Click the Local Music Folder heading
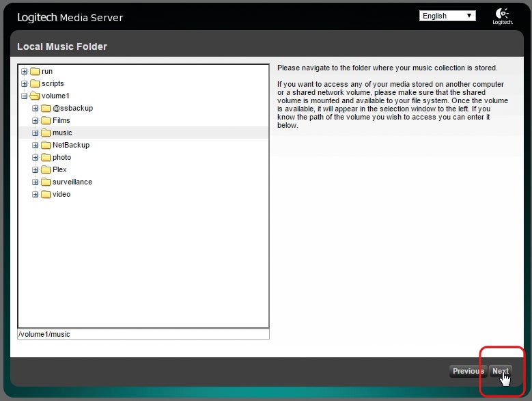This screenshot has width=532, height=401. (x=62, y=46)
